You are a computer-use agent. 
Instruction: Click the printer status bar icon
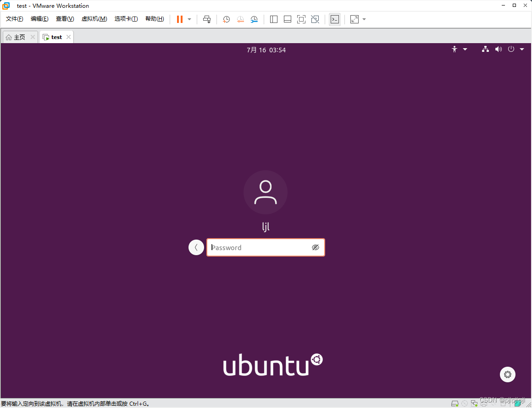pos(484,403)
